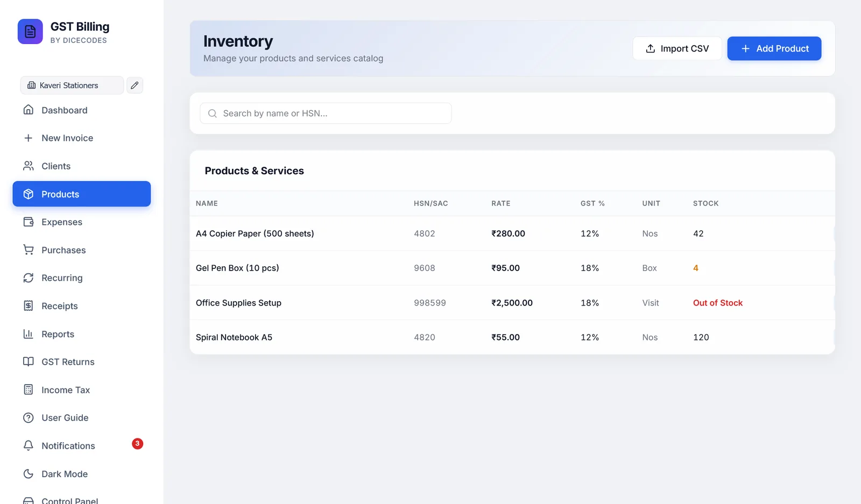Click the GST Returns book icon
The image size is (861, 504).
pyautogui.click(x=29, y=361)
